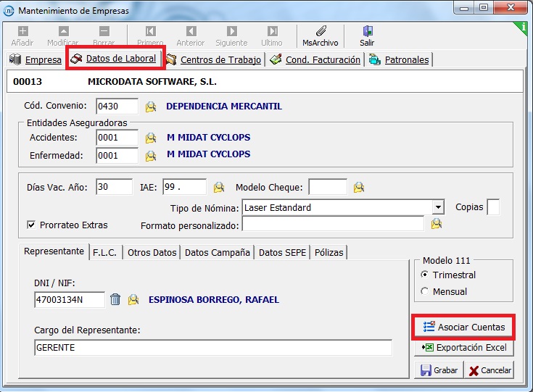Click the DNI / NIF input field
Viewport: 533px width, 392px height.
tap(70, 299)
